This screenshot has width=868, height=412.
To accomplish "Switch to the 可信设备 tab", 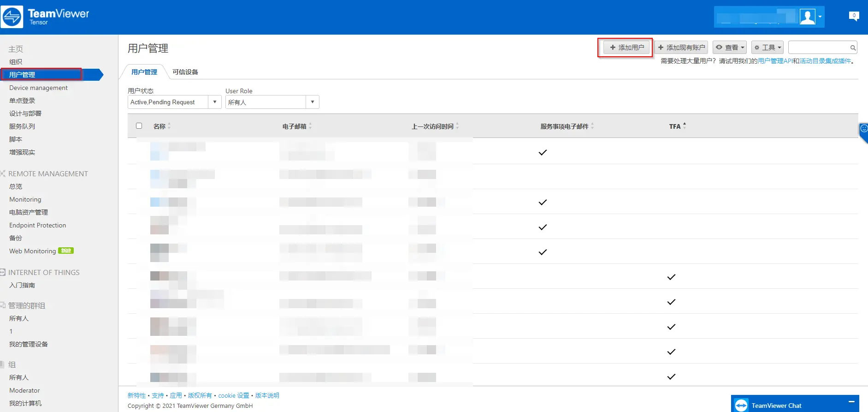I will tap(185, 72).
